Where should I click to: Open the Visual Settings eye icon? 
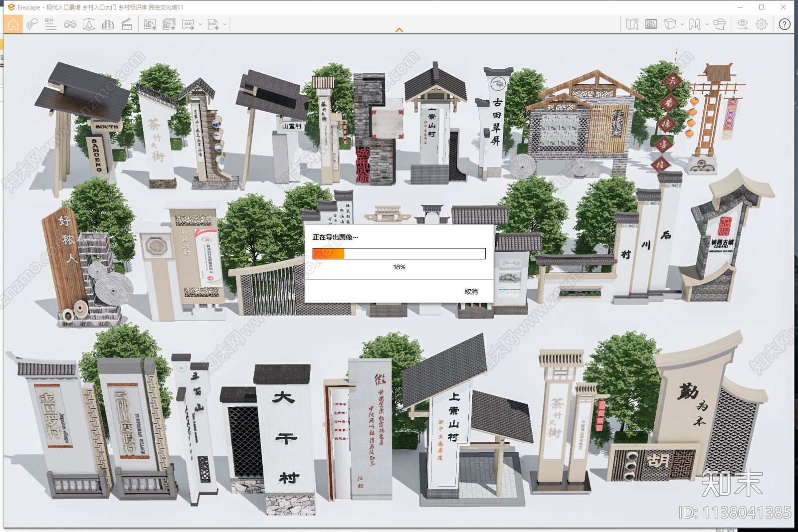(x=743, y=24)
